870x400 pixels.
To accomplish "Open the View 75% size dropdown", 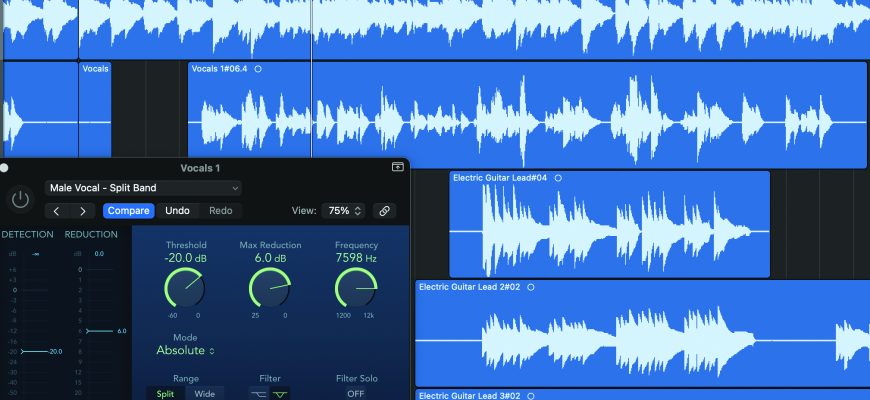I will tap(345, 211).
